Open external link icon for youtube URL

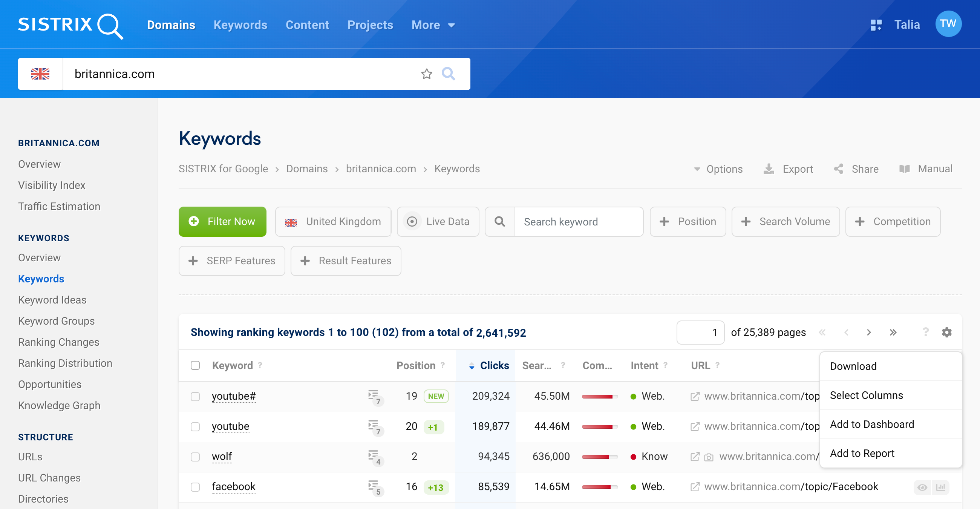pos(695,426)
